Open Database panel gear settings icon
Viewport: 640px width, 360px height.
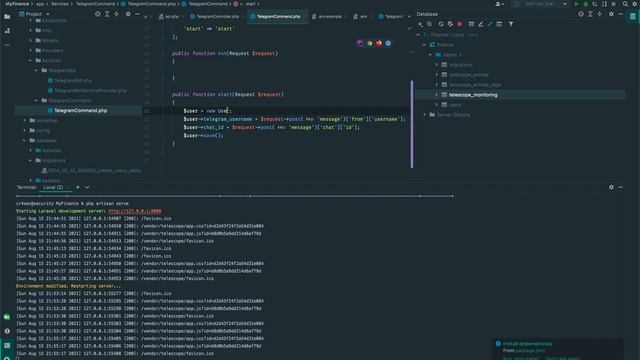611,14
